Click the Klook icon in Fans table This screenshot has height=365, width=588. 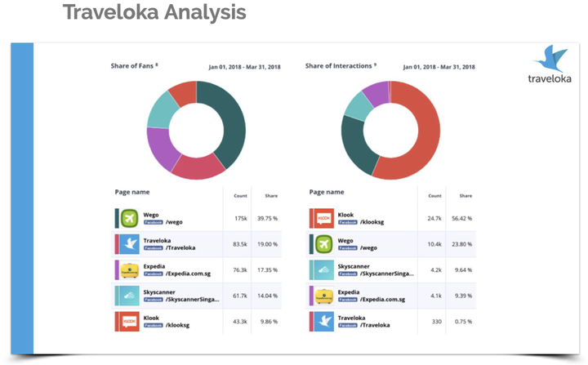[129, 322]
